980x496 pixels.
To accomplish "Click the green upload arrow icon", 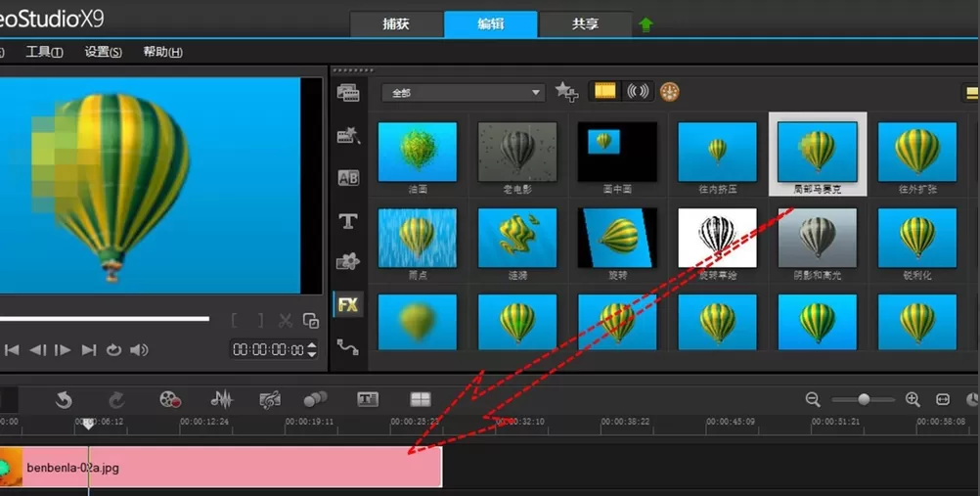I will 646,25.
